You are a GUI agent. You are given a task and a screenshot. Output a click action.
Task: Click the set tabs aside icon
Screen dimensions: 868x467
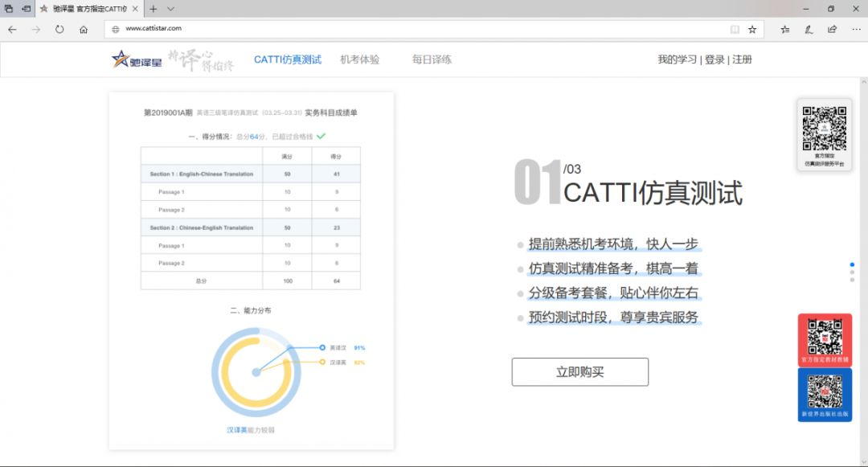[x=26, y=9]
